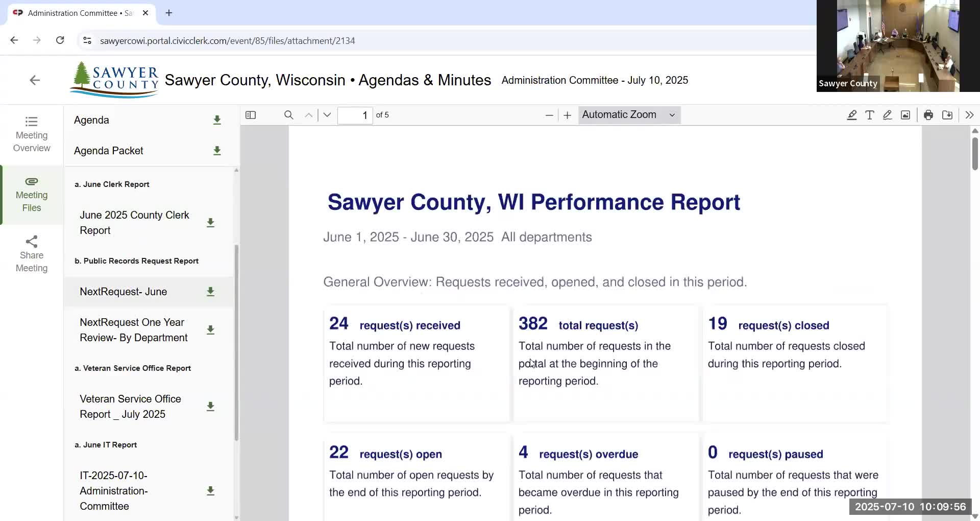Click the browser address bar URL
980x521 pixels.
[228, 41]
